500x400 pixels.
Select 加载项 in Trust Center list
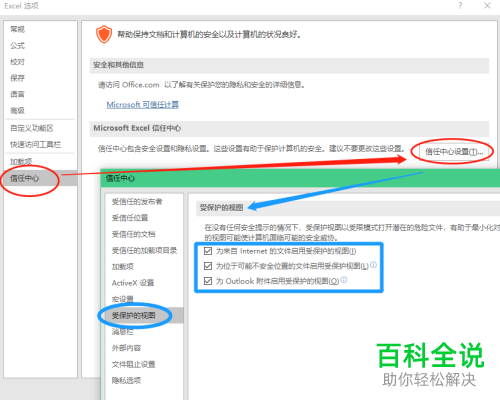pos(123,267)
